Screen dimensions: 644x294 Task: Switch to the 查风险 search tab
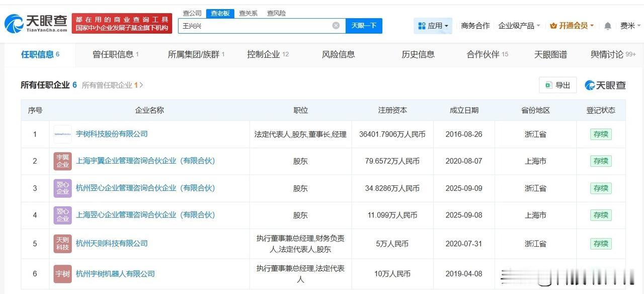click(276, 13)
